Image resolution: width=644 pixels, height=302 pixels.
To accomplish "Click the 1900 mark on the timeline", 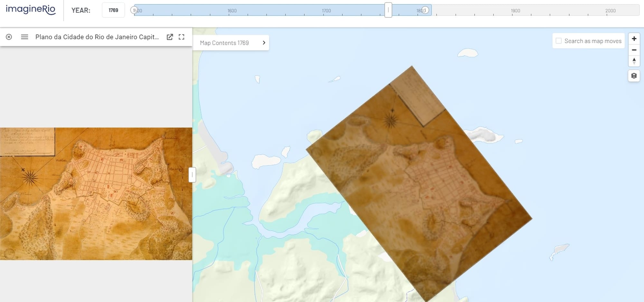I will pyautogui.click(x=515, y=11).
